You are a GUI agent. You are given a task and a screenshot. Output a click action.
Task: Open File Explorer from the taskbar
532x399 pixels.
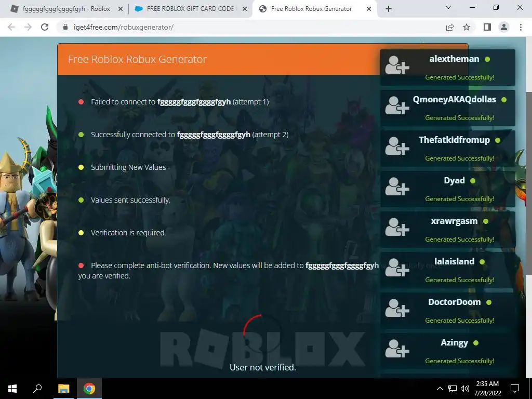click(63, 389)
